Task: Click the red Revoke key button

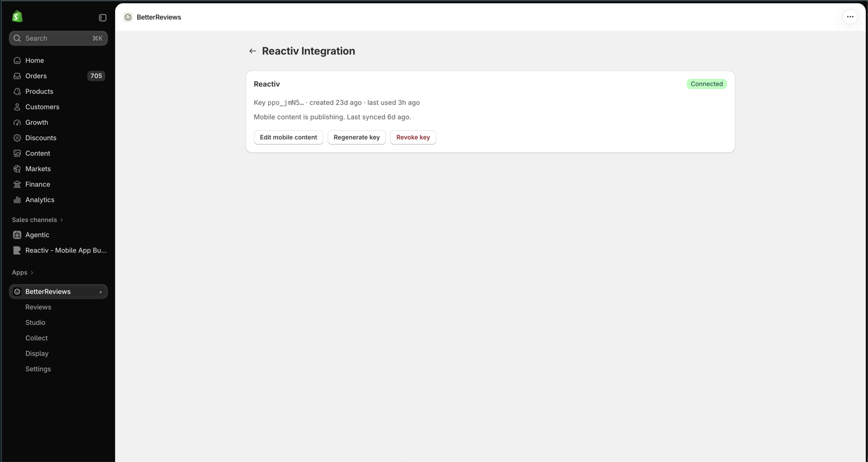Action: point(413,137)
